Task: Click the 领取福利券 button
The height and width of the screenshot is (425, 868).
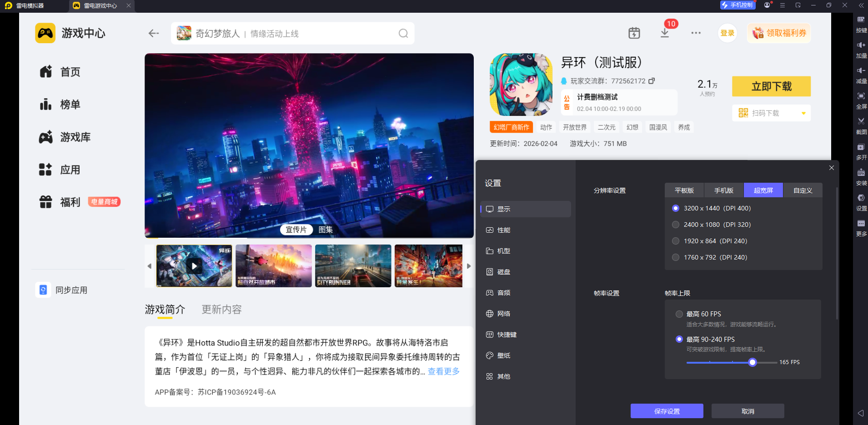Action: point(779,33)
